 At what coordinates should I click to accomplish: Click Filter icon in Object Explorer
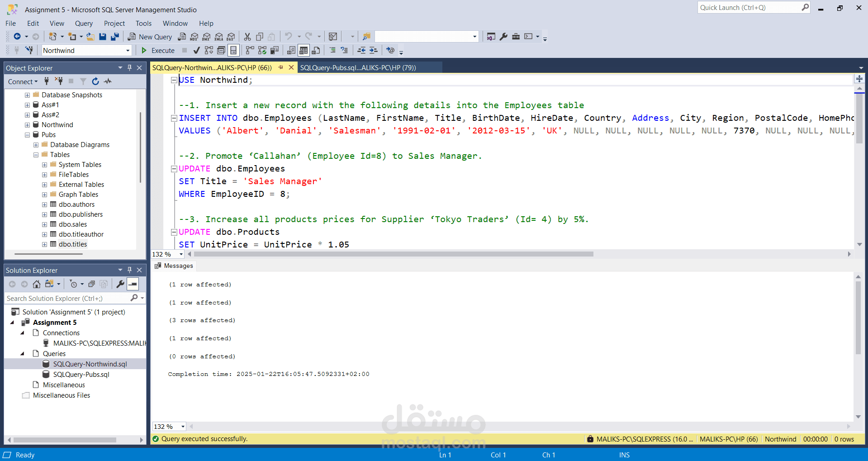click(83, 81)
